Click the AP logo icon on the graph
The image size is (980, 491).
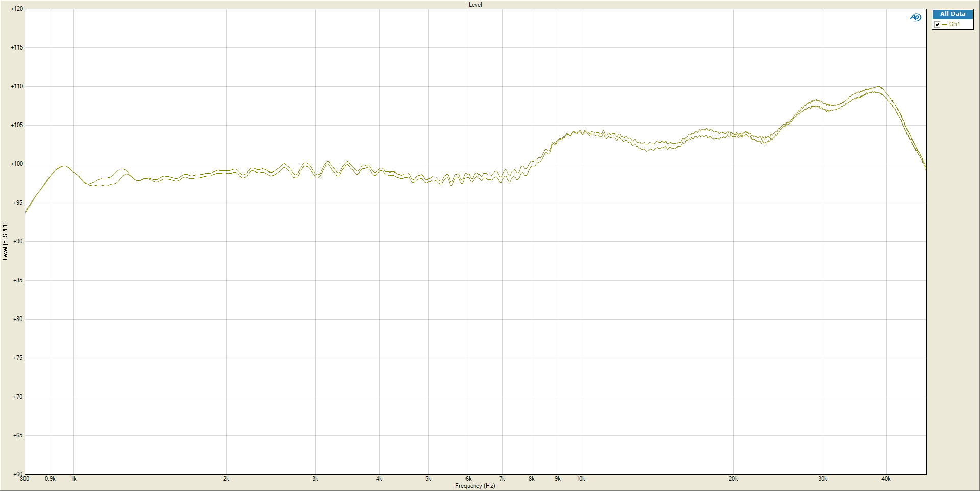pos(915,17)
